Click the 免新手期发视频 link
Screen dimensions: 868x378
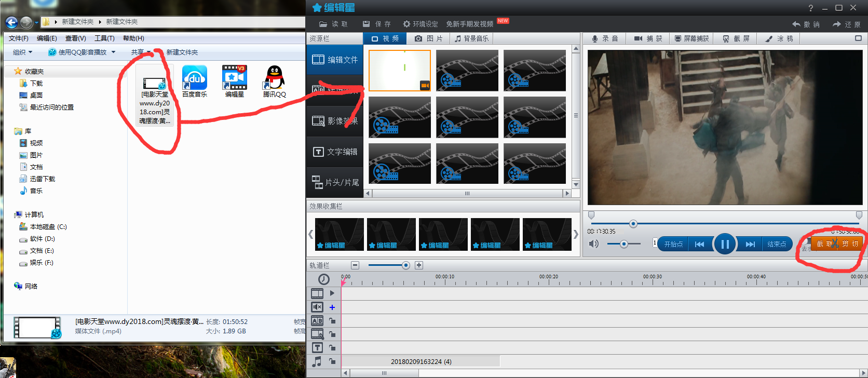[x=469, y=24]
